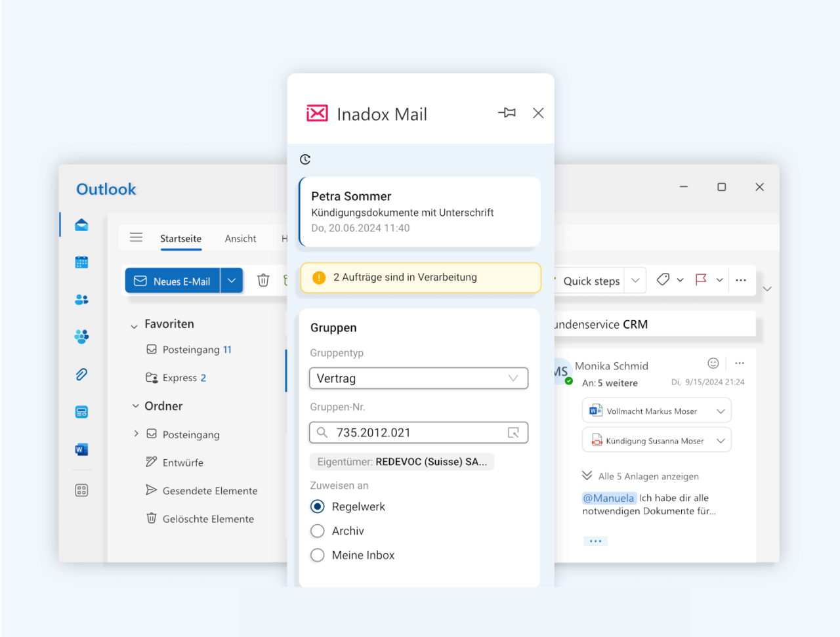Screen dimensions: 840x637
Task: Open Kündigung Susanna Moser attachment dropdown
Action: 721,441
